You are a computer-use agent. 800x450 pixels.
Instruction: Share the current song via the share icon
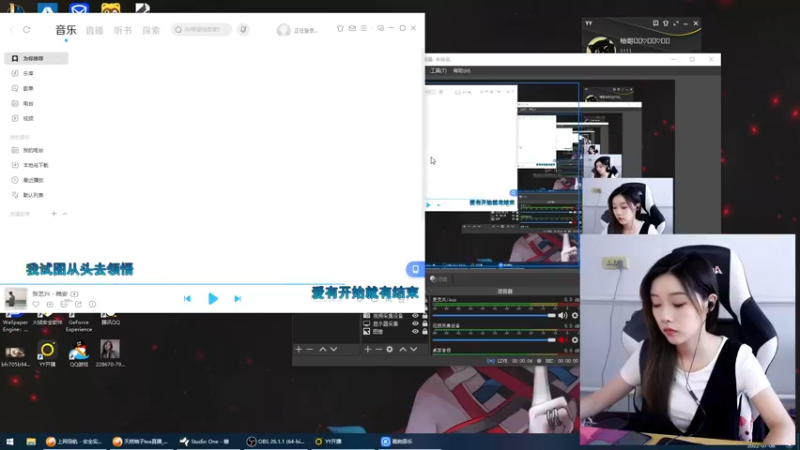tap(79, 304)
